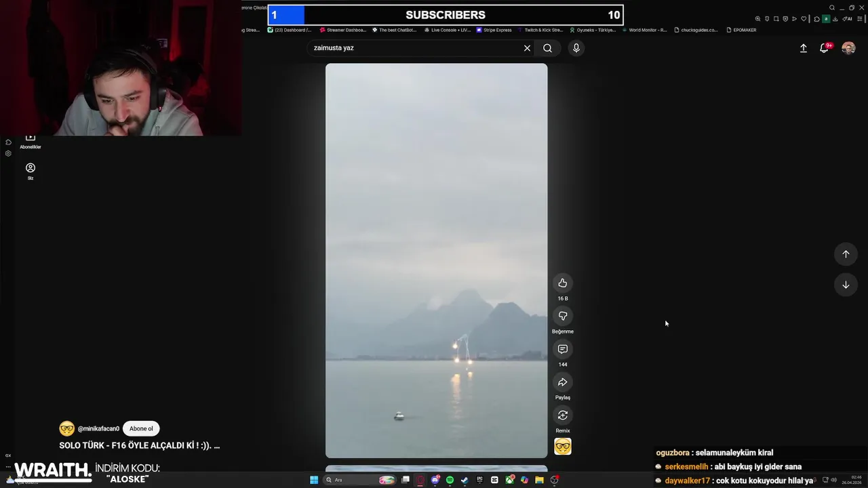Subscribe with the Abone ol button
The height and width of the screenshot is (488, 868).
pos(141,428)
